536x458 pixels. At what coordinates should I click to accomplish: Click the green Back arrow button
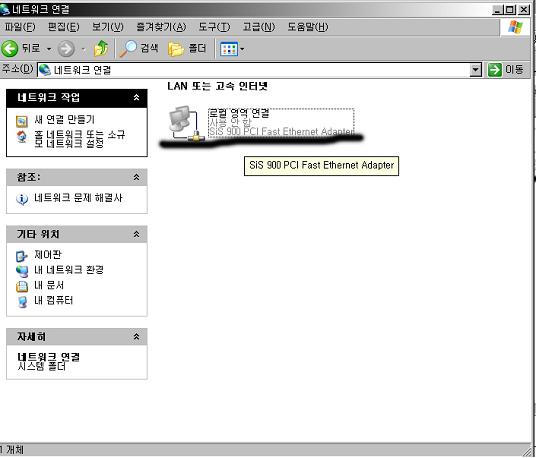[10, 49]
